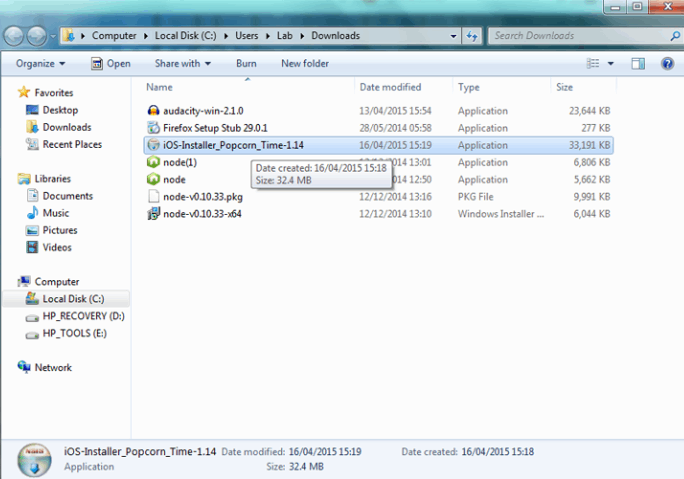Click Date created value in details pane

497,452
